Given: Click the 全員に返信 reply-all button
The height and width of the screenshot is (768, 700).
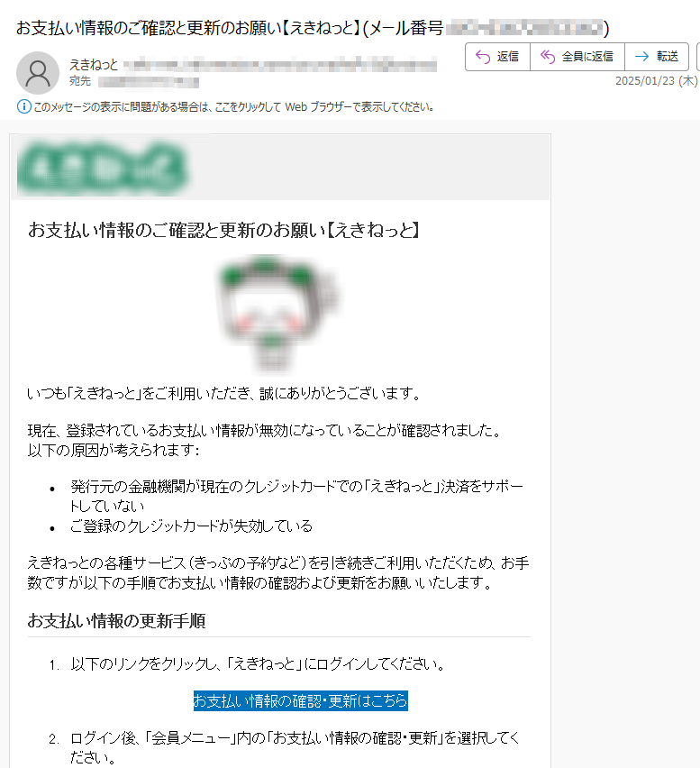Looking at the screenshot, I should click(577, 57).
